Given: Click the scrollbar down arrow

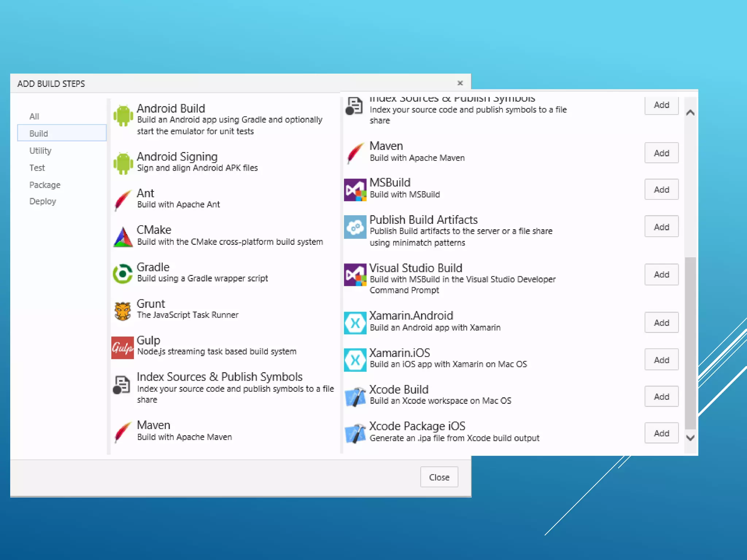Looking at the screenshot, I should pos(690,438).
